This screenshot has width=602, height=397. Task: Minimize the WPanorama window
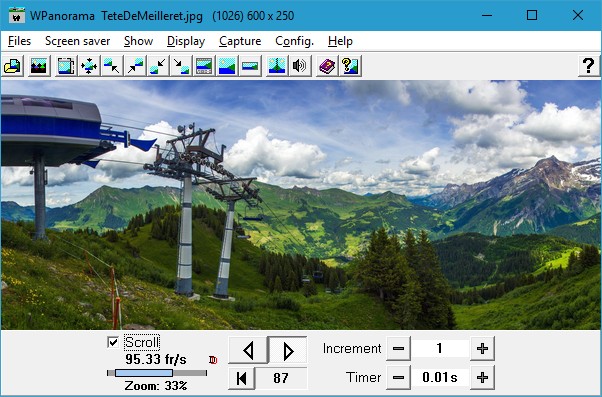pos(487,15)
